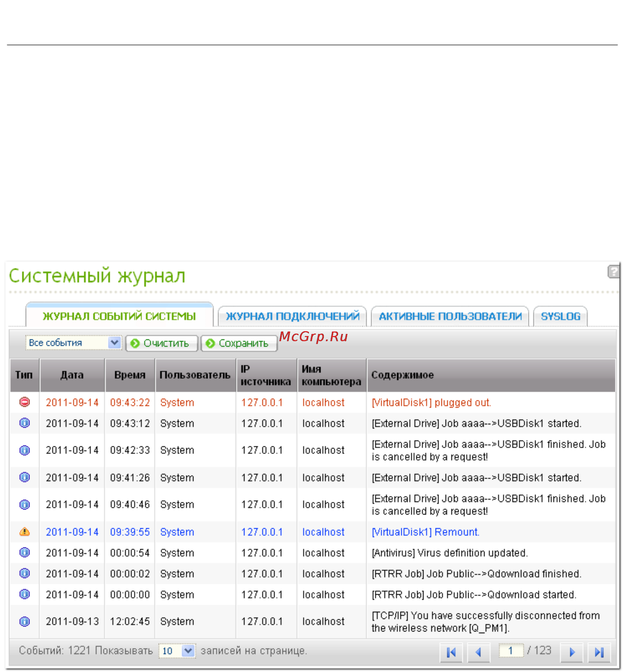
Task: Click info icon on 00:00:54 row
Action: point(25,552)
